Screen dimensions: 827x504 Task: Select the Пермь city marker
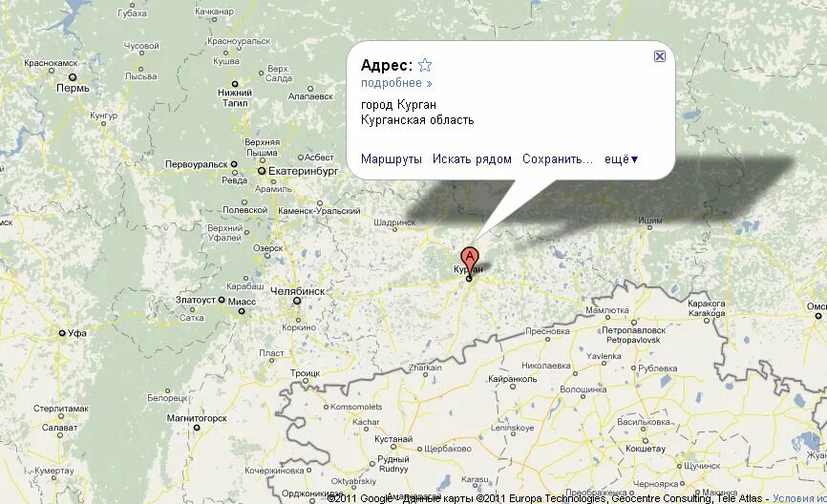73,77
